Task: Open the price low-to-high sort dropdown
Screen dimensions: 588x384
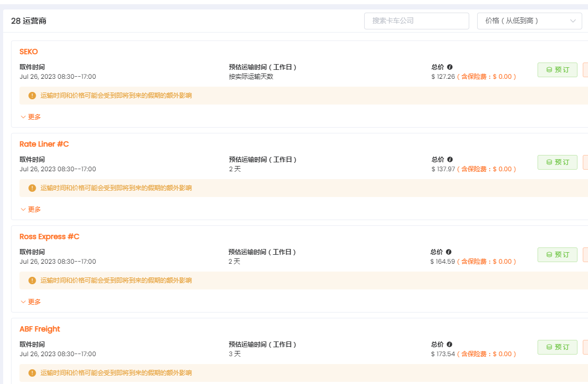Action: point(529,21)
